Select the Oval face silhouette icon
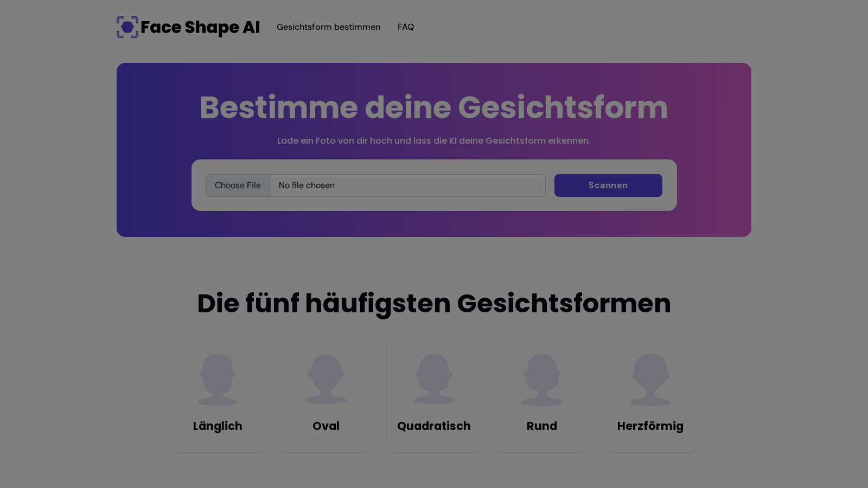This screenshot has width=868, height=488. pyautogui.click(x=326, y=380)
